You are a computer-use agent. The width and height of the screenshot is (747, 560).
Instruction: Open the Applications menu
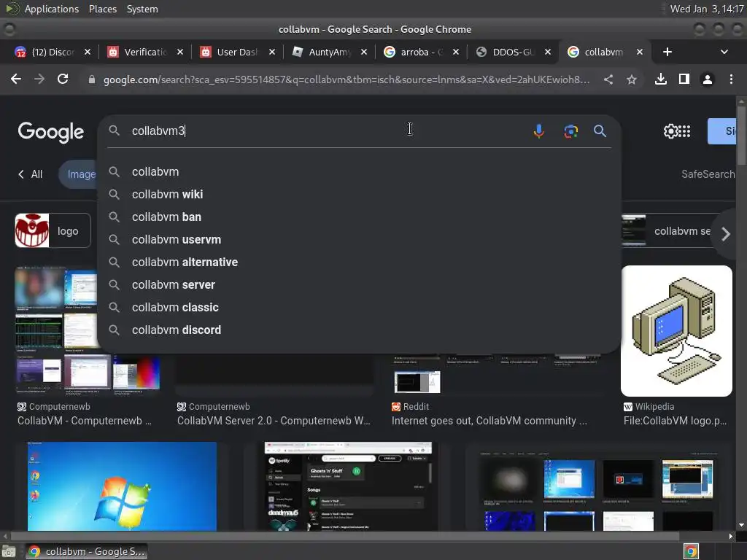coord(52,9)
